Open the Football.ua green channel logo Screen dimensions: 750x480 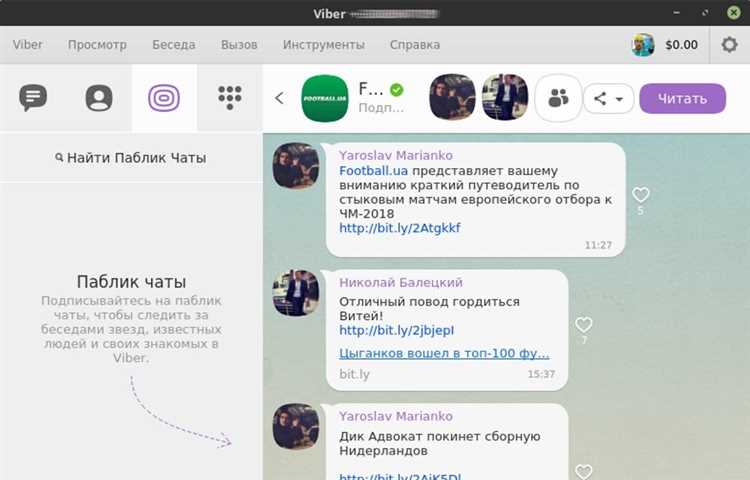pos(325,98)
